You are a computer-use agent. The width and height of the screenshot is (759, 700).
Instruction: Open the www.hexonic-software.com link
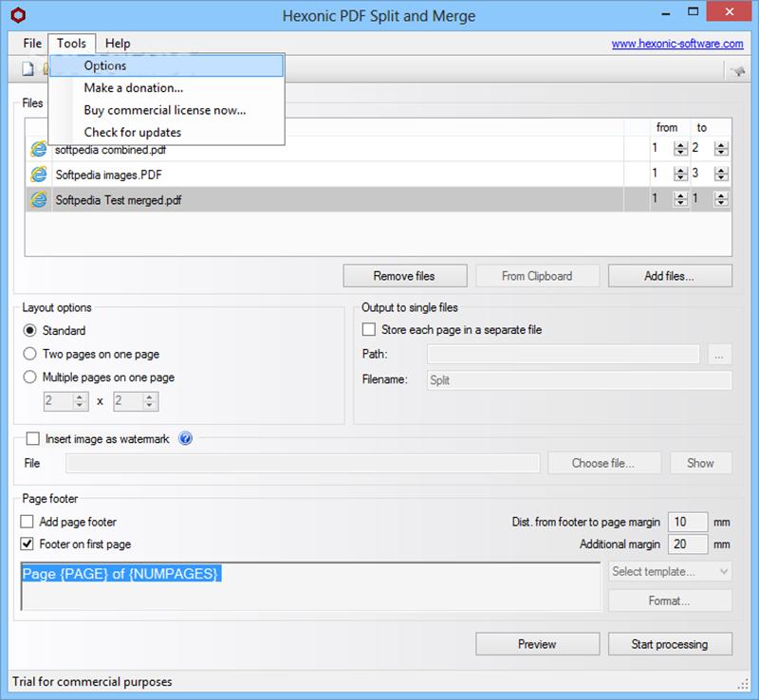pyautogui.click(x=676, y=44)
